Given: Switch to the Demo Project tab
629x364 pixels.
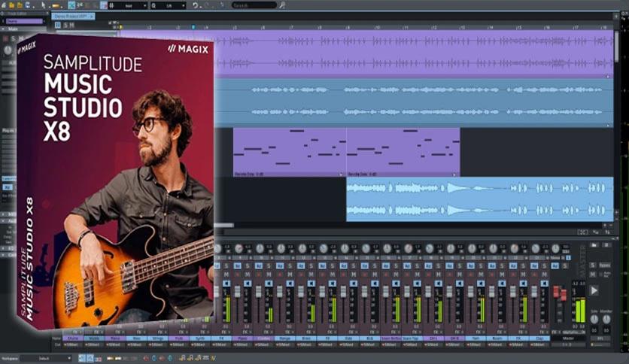Looking at the screenshot, I should (70, 15).
